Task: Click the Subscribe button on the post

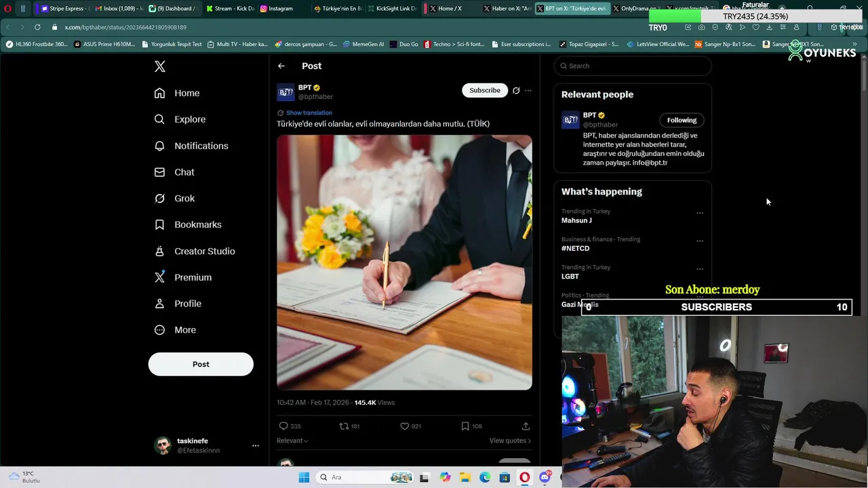Action: coord(485,90)
